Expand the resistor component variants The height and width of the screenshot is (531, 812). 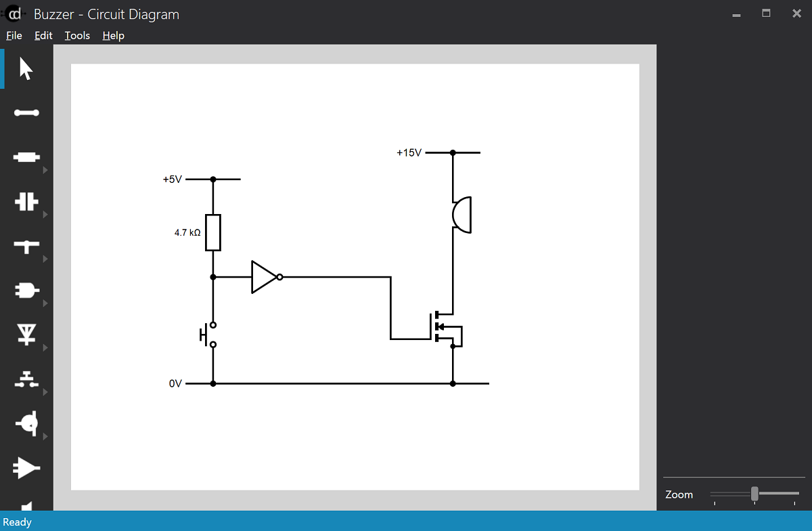(46, 170)
